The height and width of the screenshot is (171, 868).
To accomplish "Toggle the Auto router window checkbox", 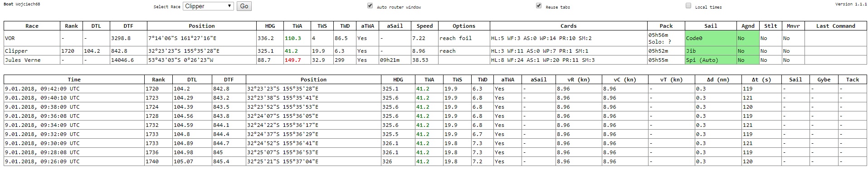I will 370,6.
